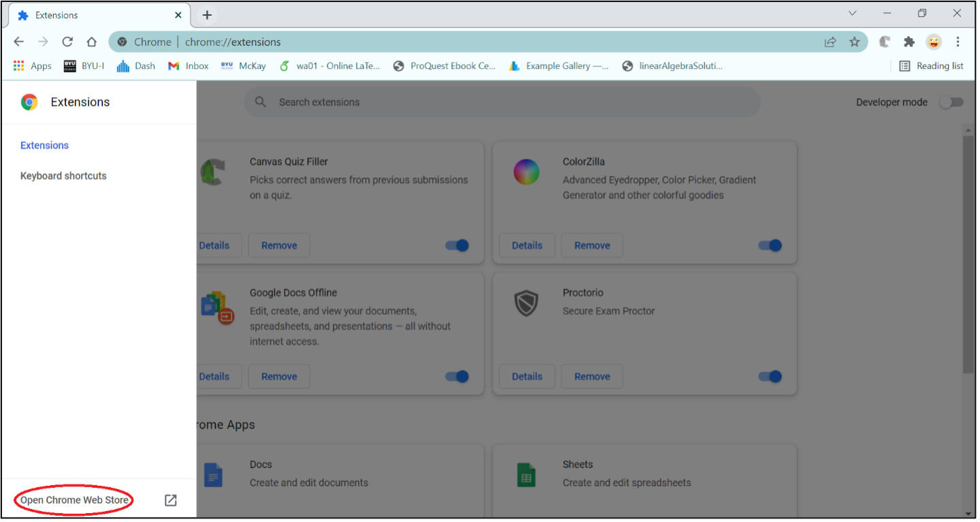
Task: Select Keyboard shortcuts in the sidebar
Action: [63, 176]
